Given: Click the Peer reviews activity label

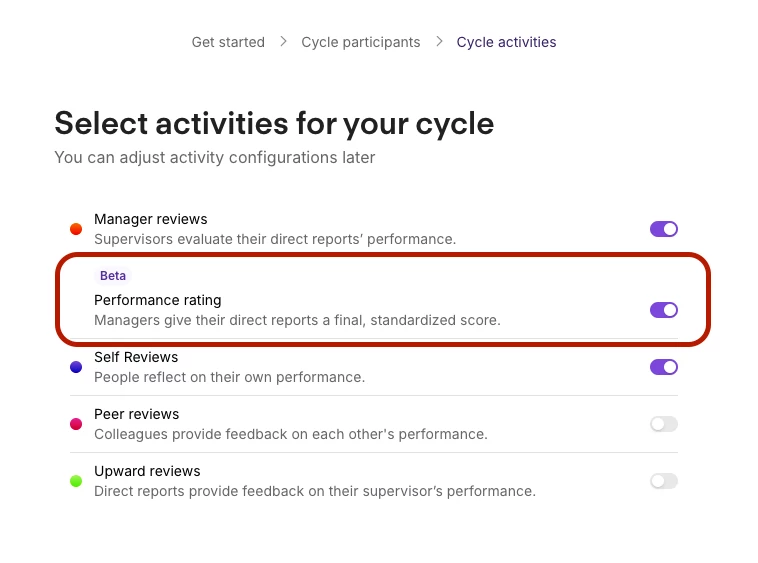Looking at the screenshot, I should point(137,414).
